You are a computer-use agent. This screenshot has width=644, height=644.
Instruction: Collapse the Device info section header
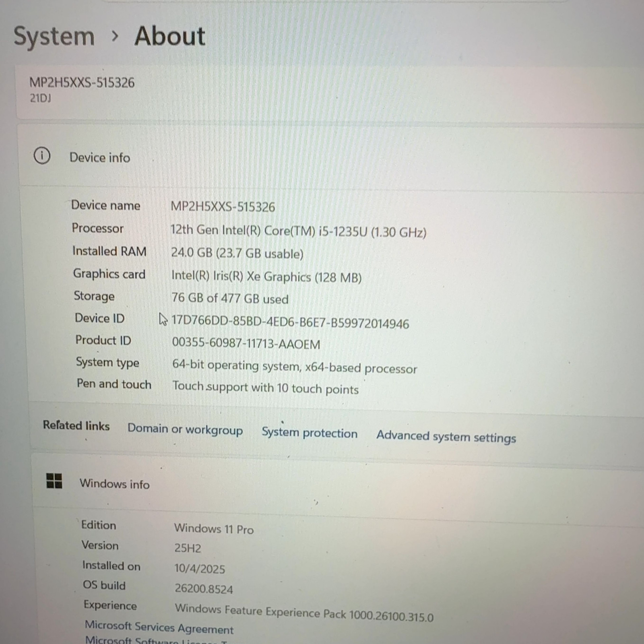[330, 157]
